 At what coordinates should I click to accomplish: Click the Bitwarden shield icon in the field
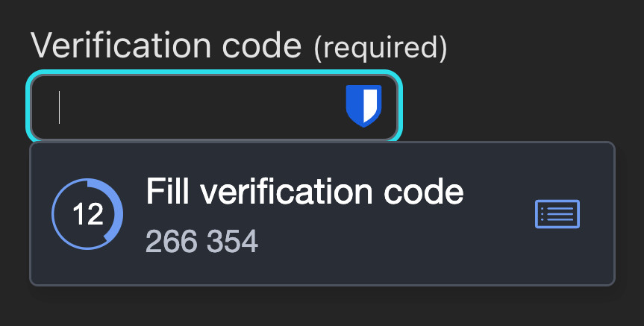(363, 105)
